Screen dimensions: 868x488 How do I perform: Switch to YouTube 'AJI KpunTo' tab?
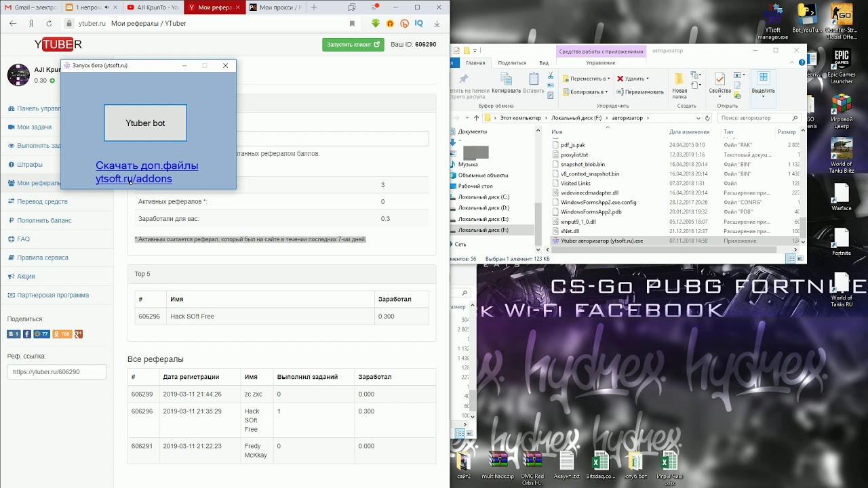click(153, 7)
